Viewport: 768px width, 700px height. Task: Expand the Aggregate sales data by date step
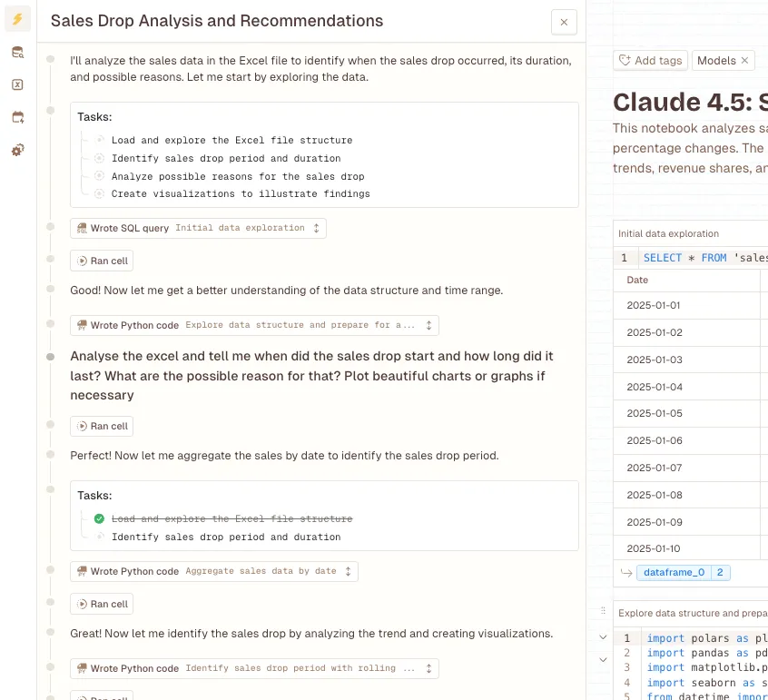pos(348,572)
